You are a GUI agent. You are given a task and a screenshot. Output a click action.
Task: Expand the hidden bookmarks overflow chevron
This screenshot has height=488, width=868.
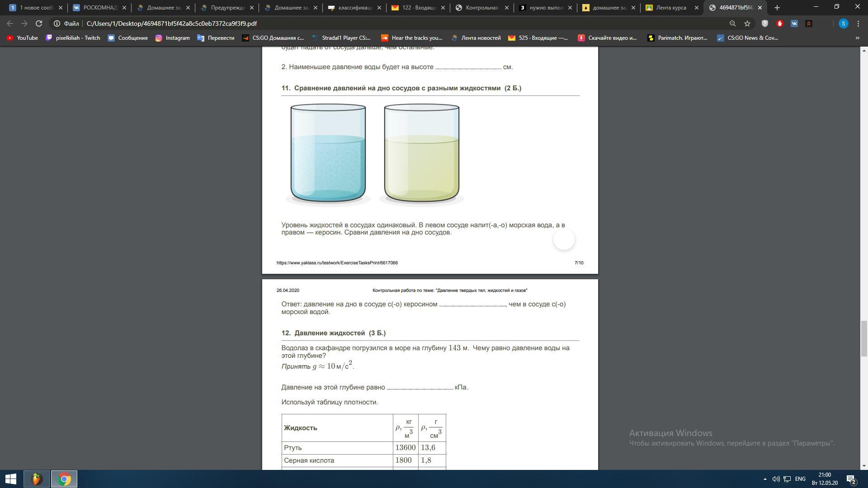[857, 38]
